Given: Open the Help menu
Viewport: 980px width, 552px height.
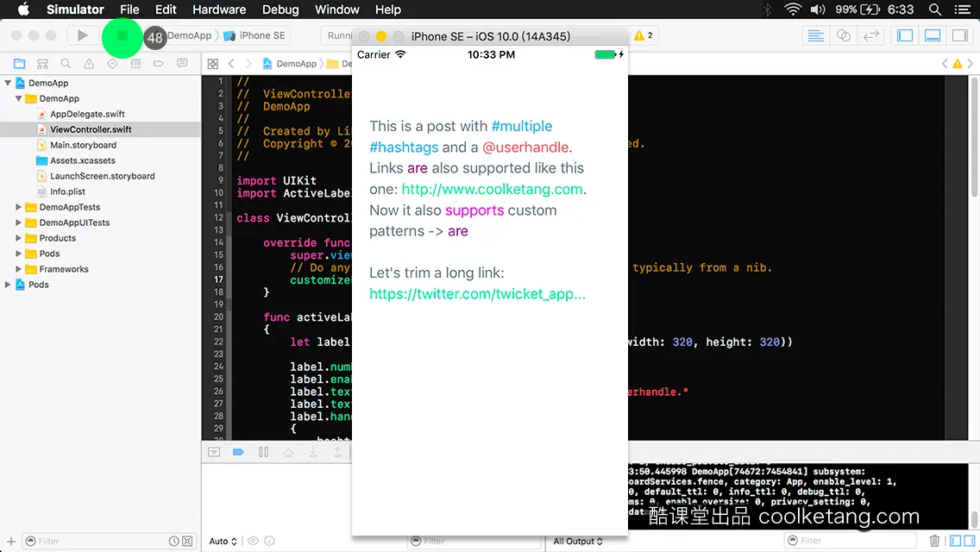Looking at the screenshot, I should coord(387,9).
